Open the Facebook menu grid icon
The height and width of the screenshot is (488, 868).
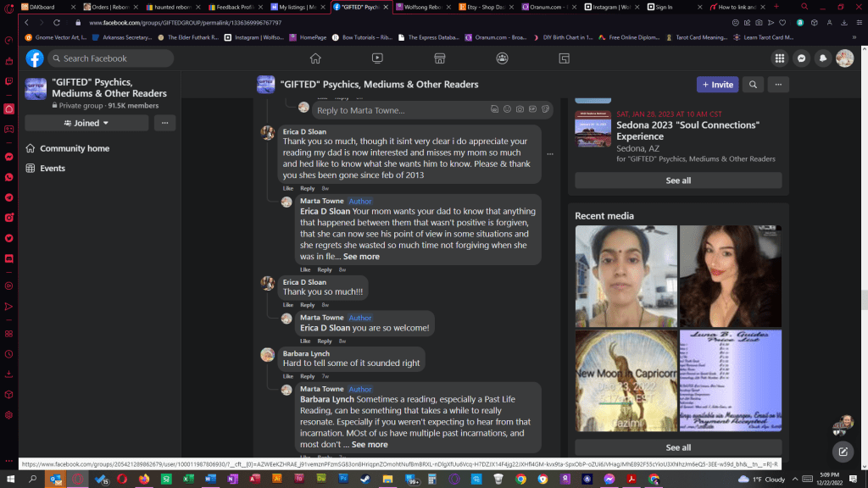779,58
